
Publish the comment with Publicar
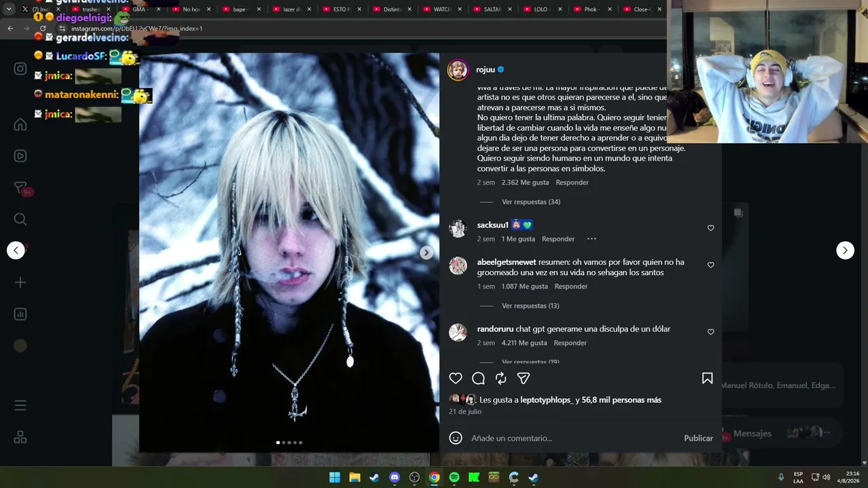click(698, 439)
